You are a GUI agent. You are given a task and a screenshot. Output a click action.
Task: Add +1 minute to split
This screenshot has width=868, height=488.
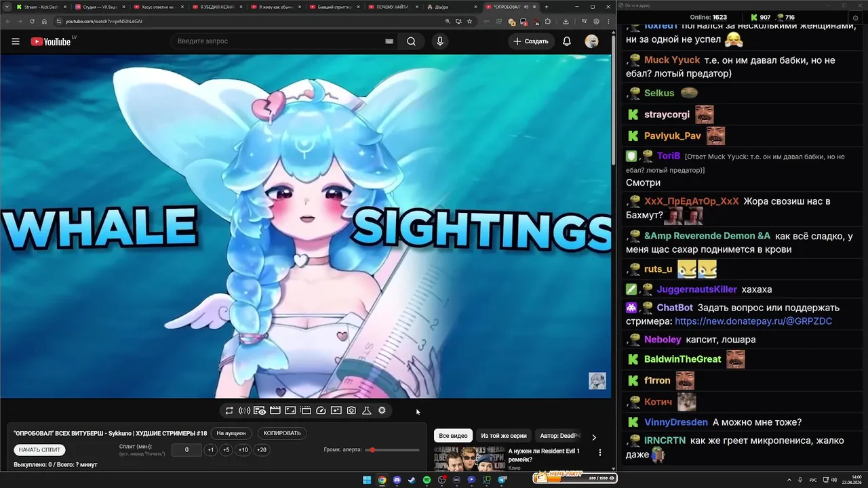[211, 450]
